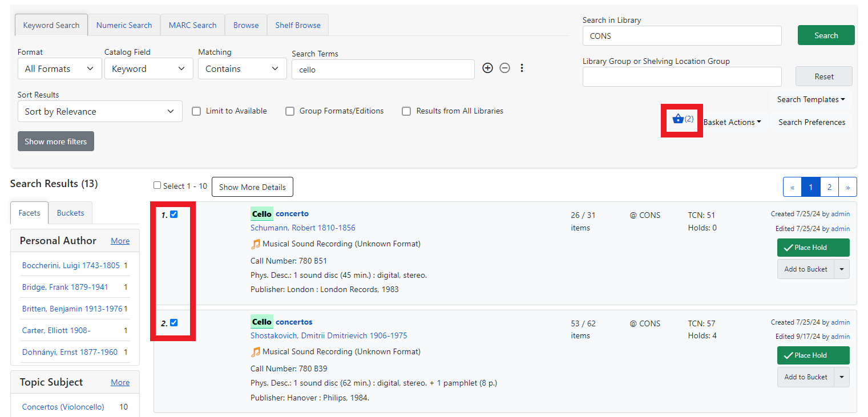Open the three-dot search options icon
868x417 pixels.
coord(522,67)
